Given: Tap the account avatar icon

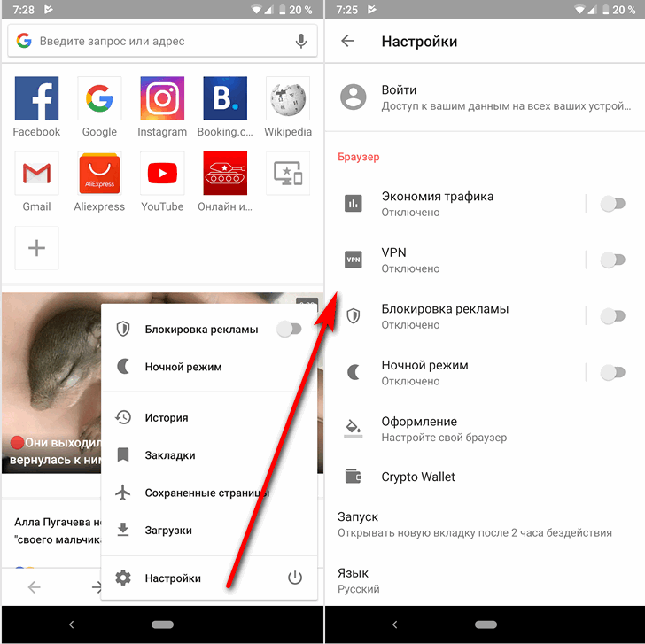Looking at the screenshot, I should tap(354, 97).
